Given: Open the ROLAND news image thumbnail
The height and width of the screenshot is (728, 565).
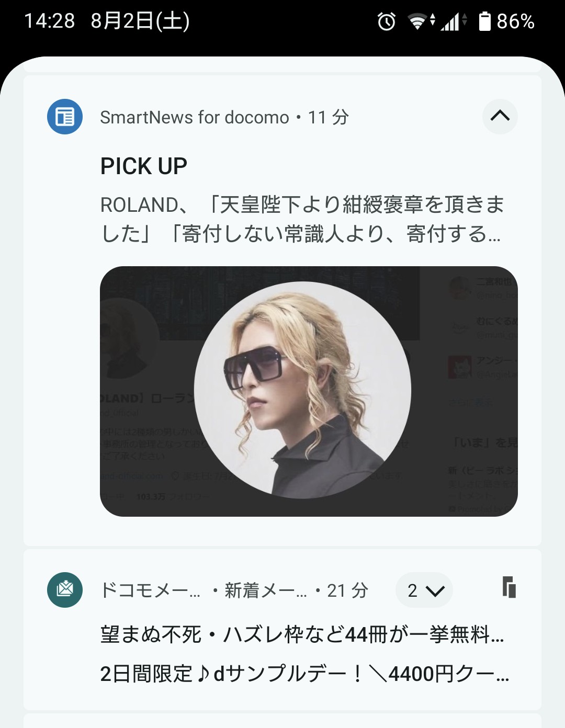Looking at the screenshot, I should (x=309, y=391).
